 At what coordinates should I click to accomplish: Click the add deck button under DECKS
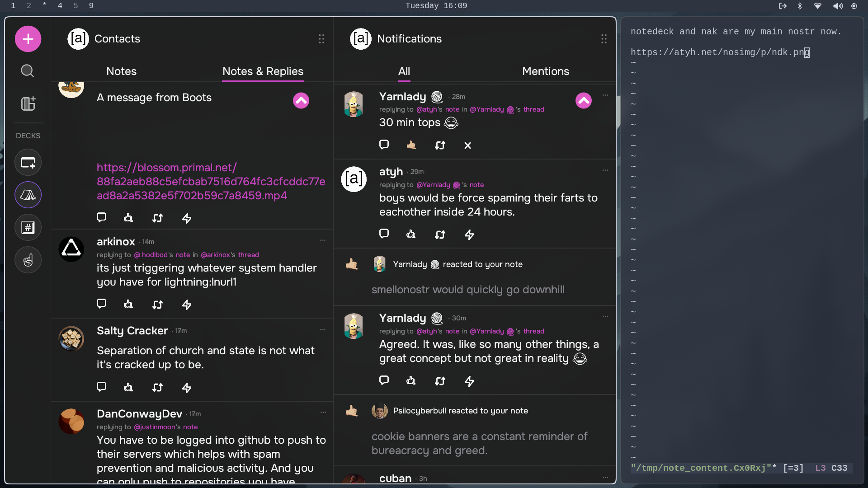28,162
